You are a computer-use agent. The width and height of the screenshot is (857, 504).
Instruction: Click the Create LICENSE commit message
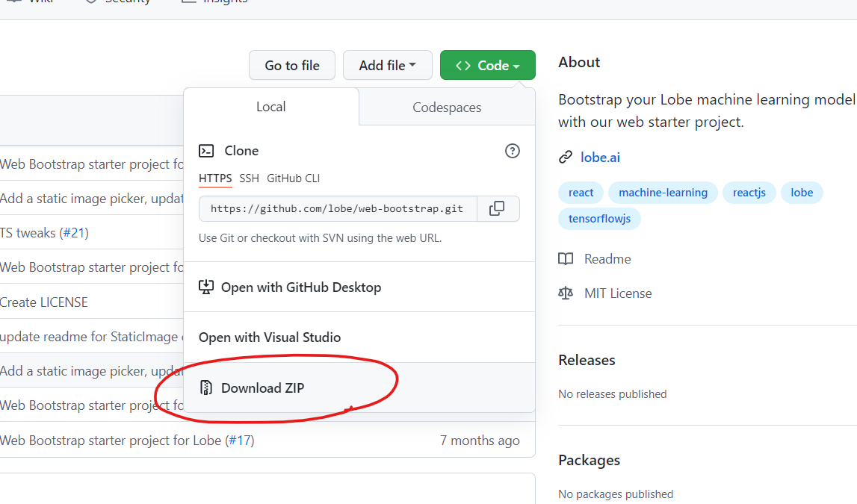click(x=44, y=302)
